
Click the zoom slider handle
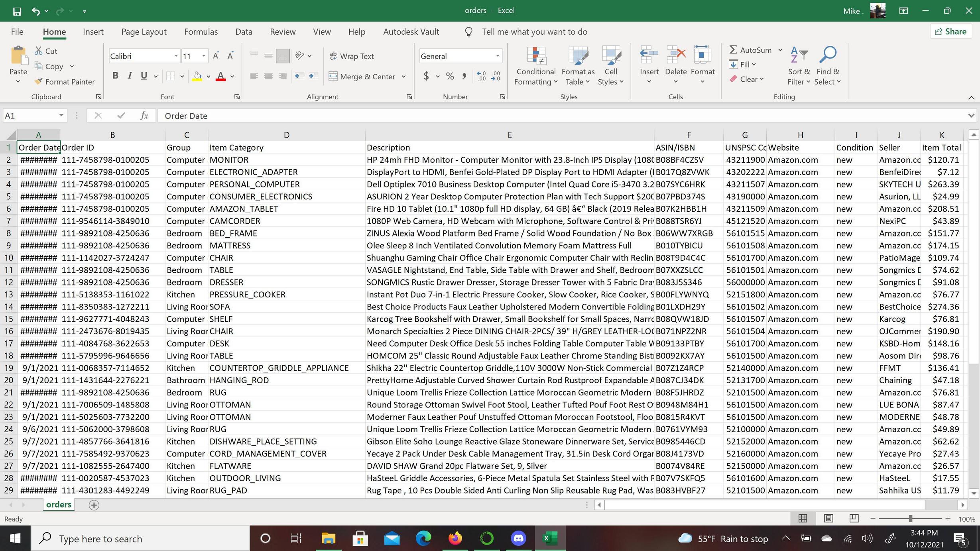click(911, 518)
